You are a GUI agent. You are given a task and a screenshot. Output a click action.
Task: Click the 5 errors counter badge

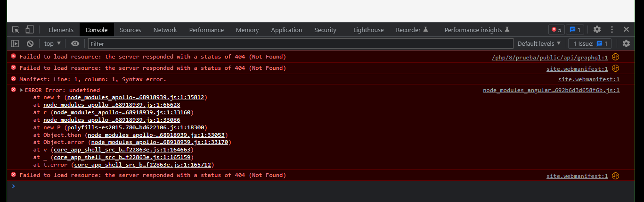click(x=556, y=30)
